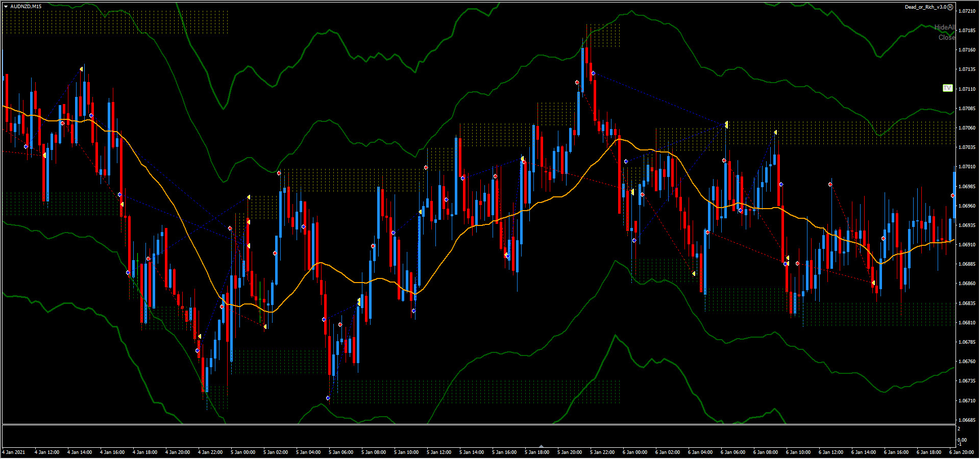Click the 5 Jan 14:00 time label
980x459 pixels.
(472, 452)
